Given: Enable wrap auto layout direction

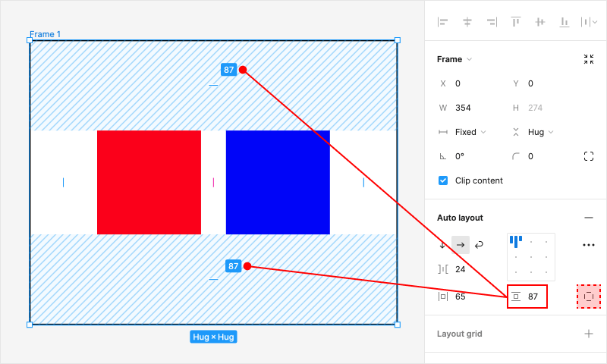Looking at the screenshot, I should 479,245.
